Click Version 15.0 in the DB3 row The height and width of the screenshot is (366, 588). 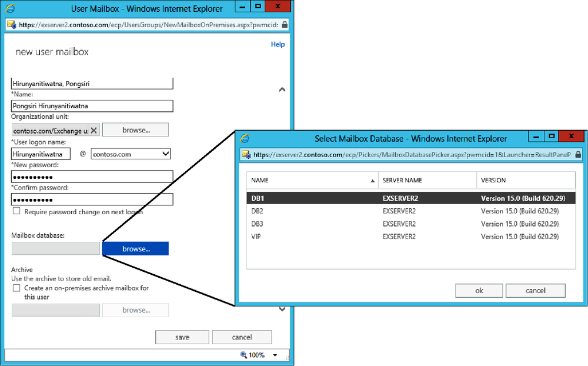520,224
